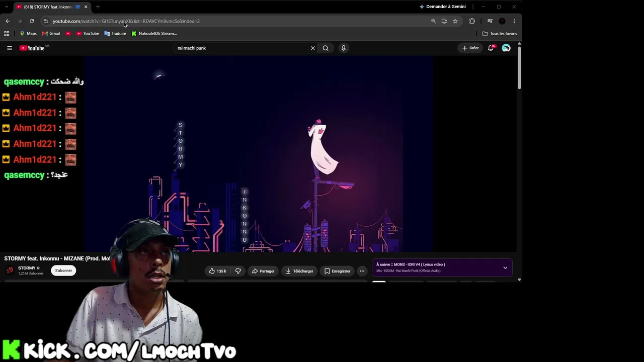The width and height of the screenshot is (644, 362).
Task: Open the browser extensions puzzle icon
Action: click(472, 21)
